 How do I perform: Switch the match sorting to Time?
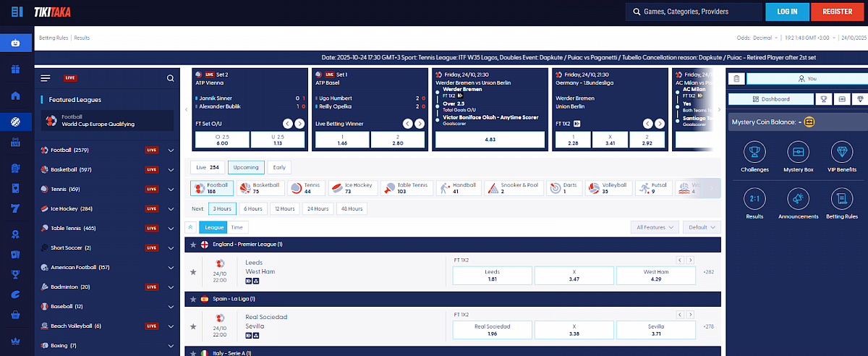(237, 227)
